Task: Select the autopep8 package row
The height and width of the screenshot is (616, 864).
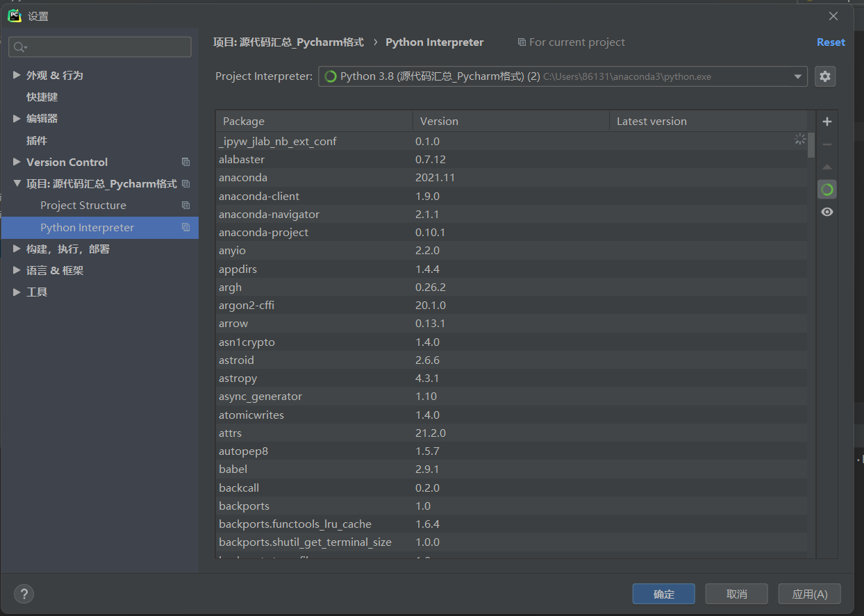Action: (512, 451)
